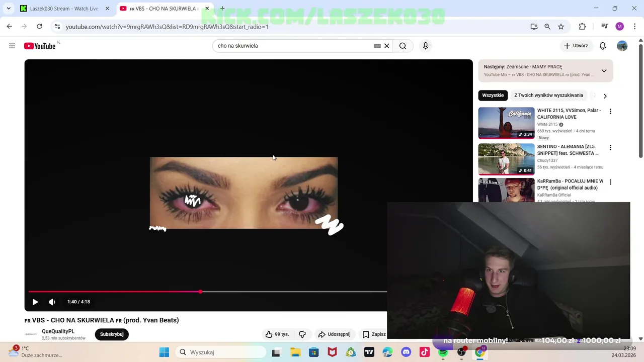Expand the Następny playlist panel chevron
Image resolution: width=644 pixels, height=362 pixels.
tap(604, 71)
